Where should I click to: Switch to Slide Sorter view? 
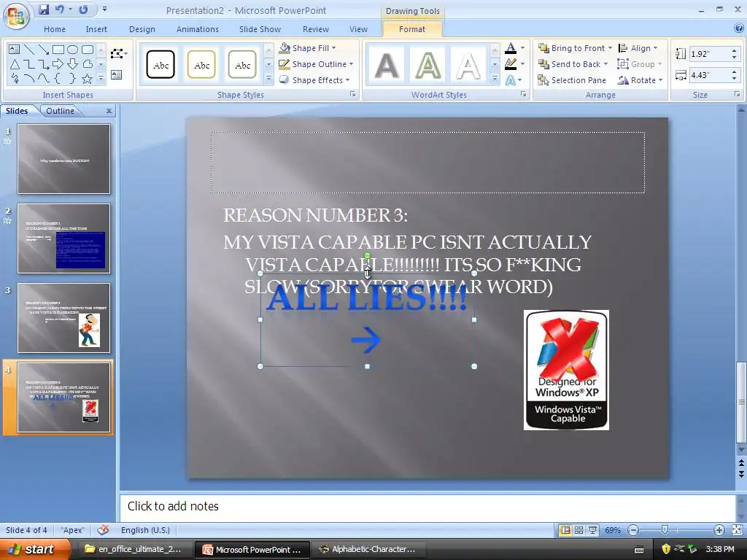click(578, 530)
